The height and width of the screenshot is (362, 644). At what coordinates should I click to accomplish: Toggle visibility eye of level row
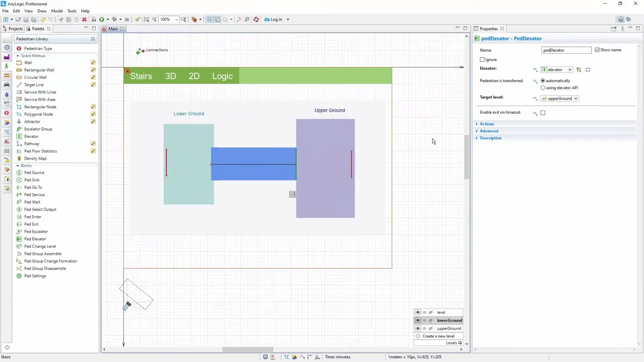[418, 312]
